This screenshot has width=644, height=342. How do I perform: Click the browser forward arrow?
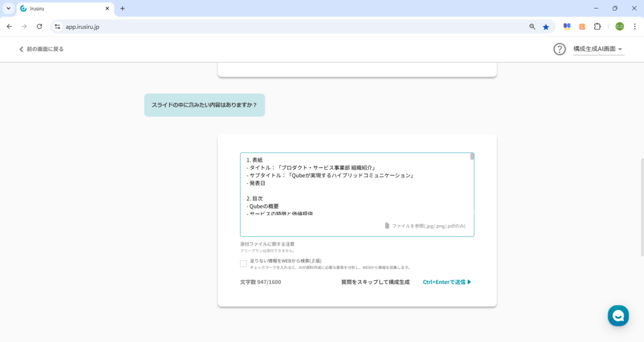(24, 26)
